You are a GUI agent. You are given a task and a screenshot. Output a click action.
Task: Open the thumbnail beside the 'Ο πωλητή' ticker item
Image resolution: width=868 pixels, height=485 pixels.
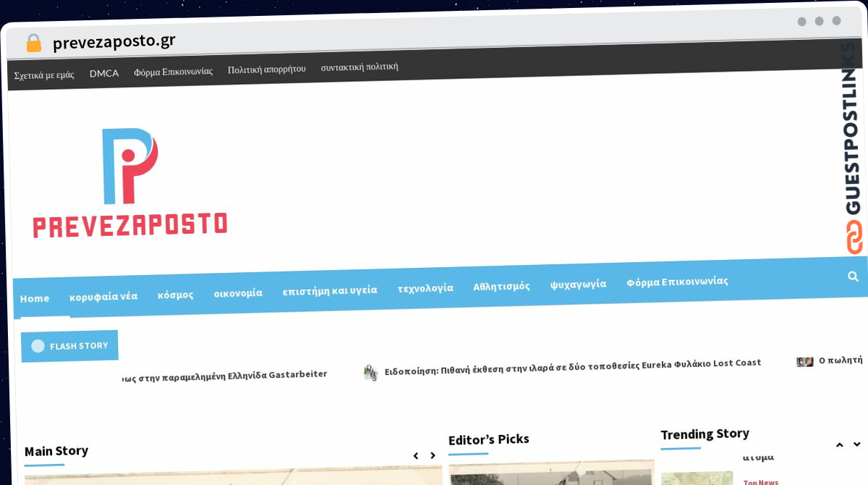pyautogui.click(x=805, y=361)
